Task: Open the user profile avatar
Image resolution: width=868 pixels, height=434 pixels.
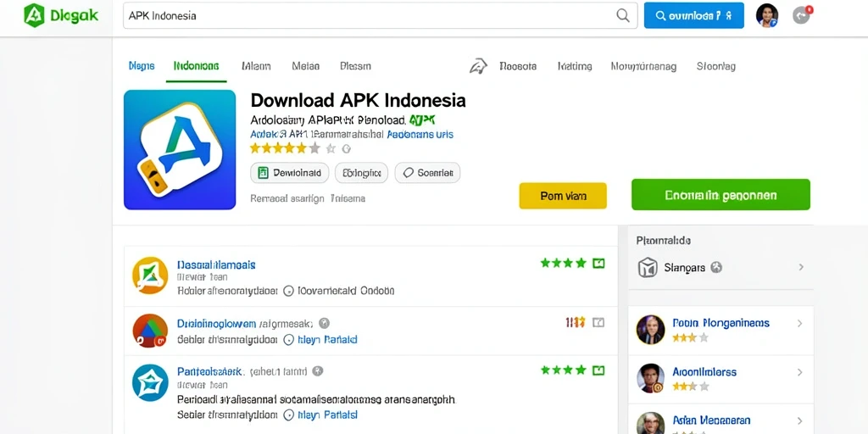Action: click(x=766, y=15)
